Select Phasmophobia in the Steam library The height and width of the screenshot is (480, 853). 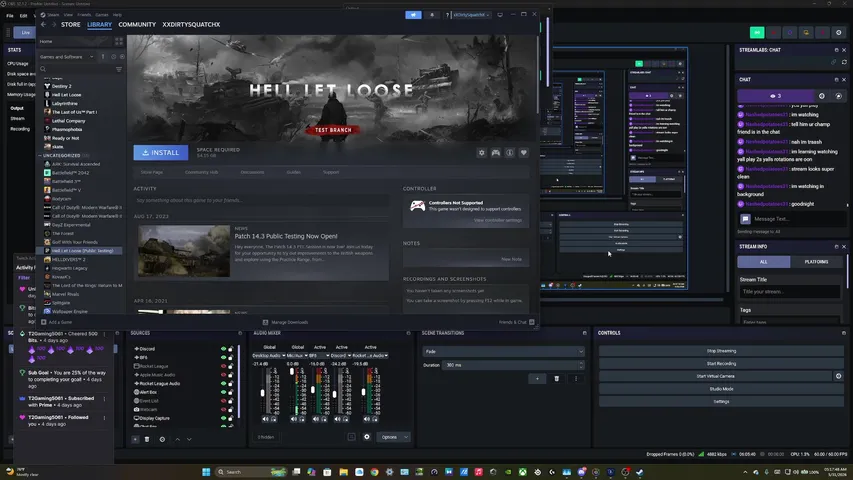(67, 130)
